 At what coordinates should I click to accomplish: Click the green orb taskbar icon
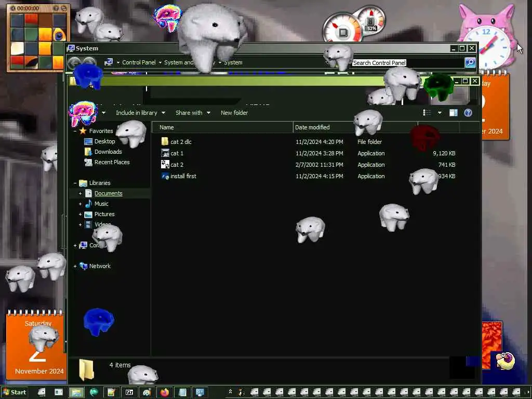pyautogui.click(x=94, y=392)
